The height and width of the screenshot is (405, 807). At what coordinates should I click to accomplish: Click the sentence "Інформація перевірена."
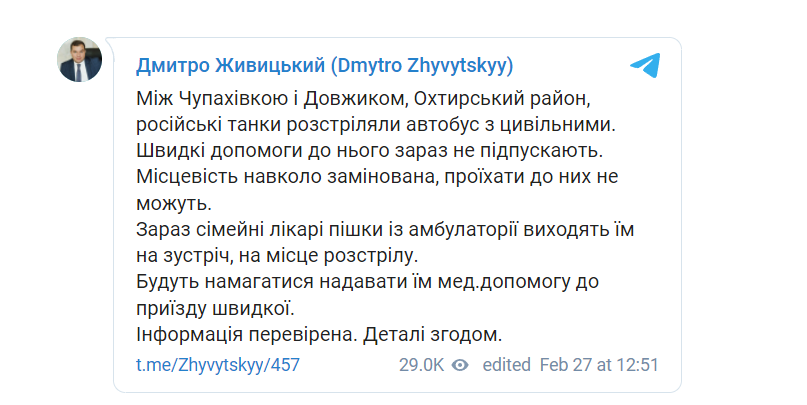point(247,334)
